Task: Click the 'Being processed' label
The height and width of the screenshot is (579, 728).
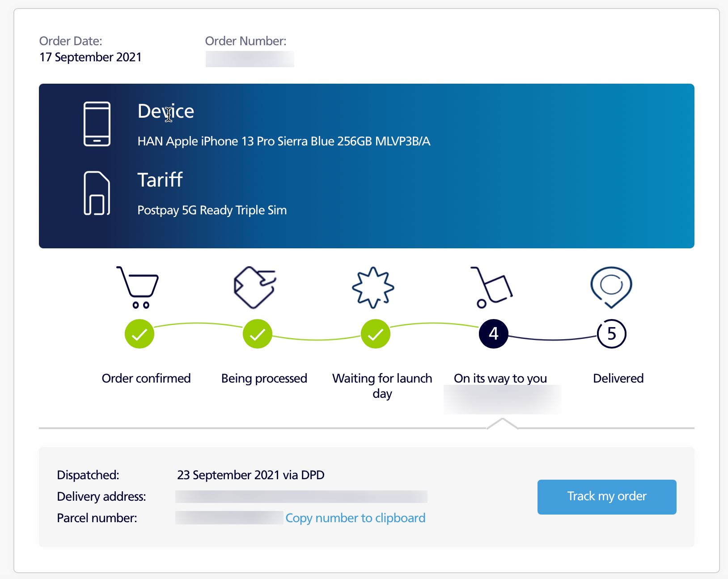Action: point(264,379)
